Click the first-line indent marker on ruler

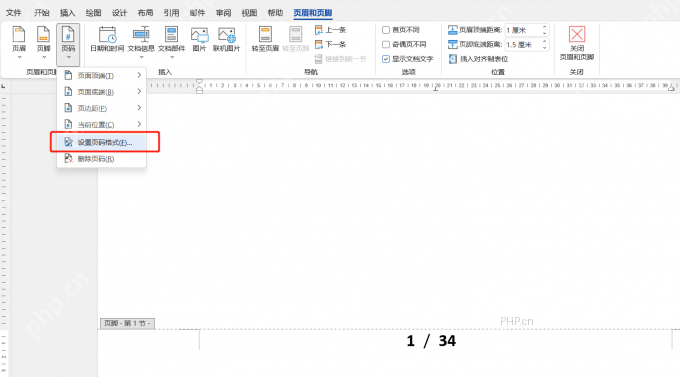click(x=199, y=82)
